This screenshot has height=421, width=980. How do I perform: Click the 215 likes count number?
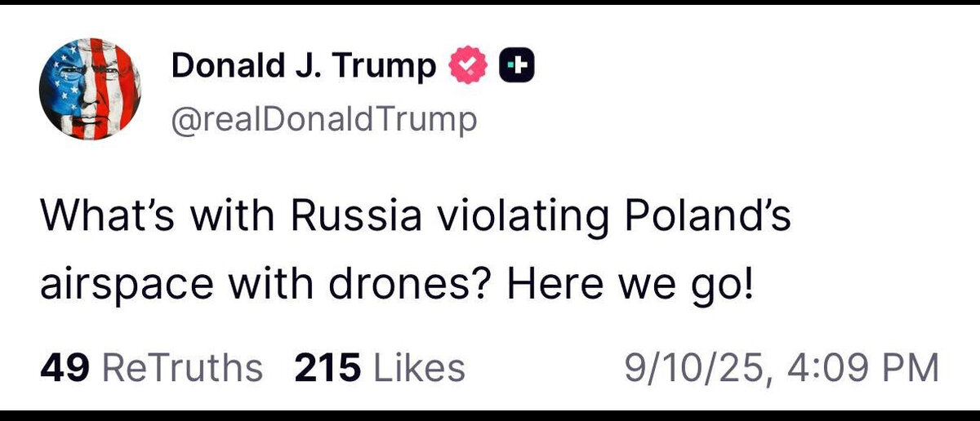point(327,367)
